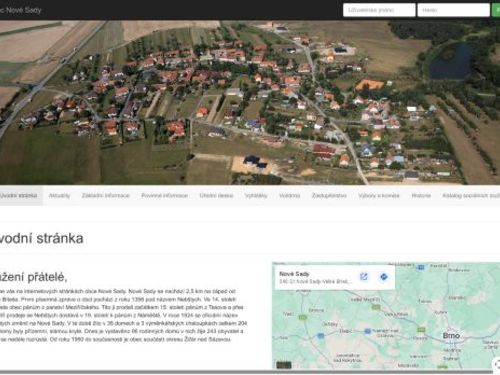
Task: Click Nové Sady title in map card
Action: 294,274
